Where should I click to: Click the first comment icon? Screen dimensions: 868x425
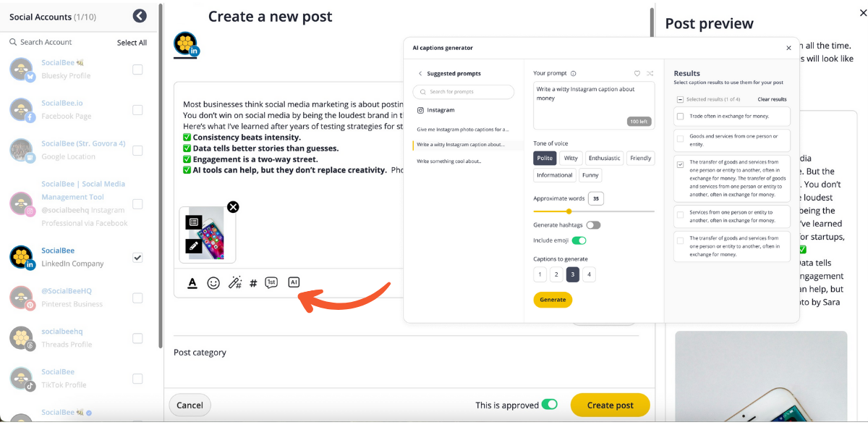pyautogui.click(x=271, y=283)
